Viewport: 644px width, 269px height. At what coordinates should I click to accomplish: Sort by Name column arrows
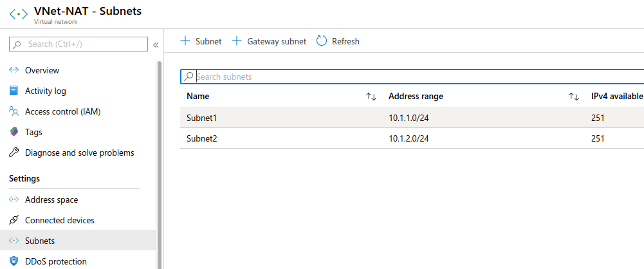(x=371, y=97)
